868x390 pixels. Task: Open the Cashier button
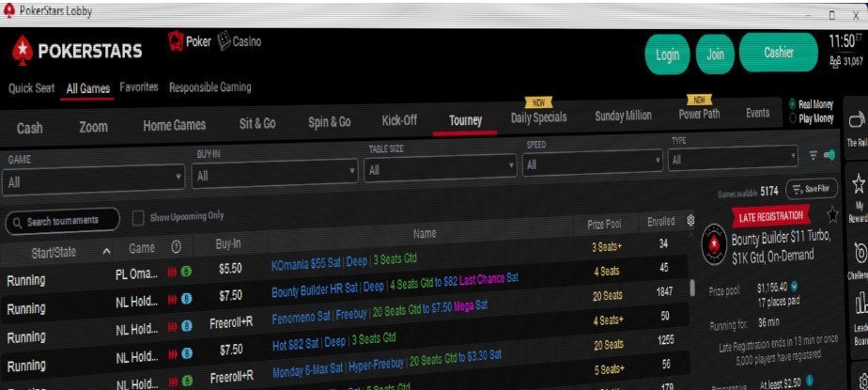(x=779, y=53)
